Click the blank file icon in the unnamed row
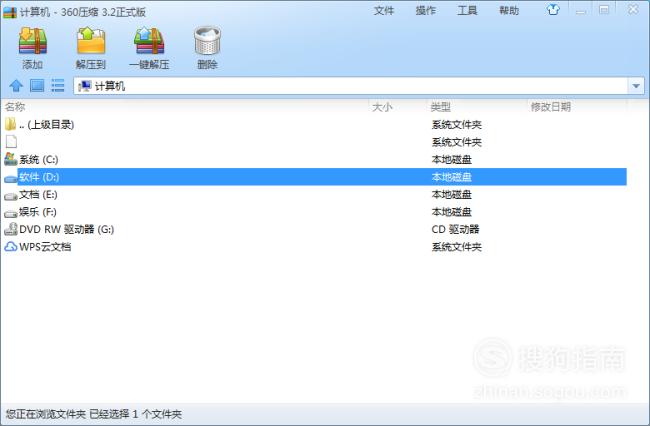 point(11,141)
